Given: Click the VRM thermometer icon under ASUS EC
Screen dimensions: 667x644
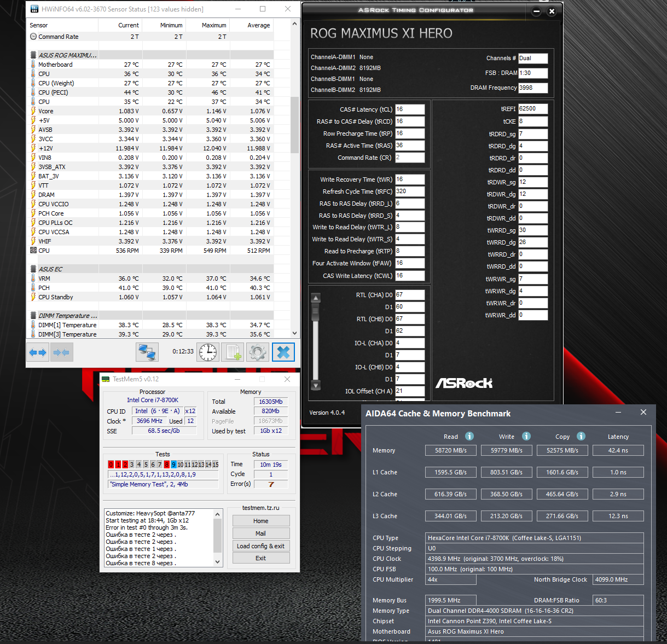Looking at the screenshot, I should [x=33, y=279].
